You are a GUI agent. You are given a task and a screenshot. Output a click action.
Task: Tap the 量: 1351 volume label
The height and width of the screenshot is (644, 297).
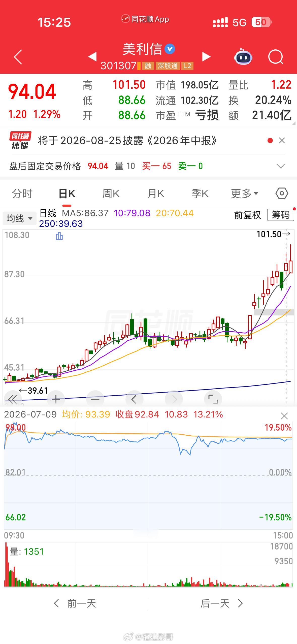tap(27, 552)
